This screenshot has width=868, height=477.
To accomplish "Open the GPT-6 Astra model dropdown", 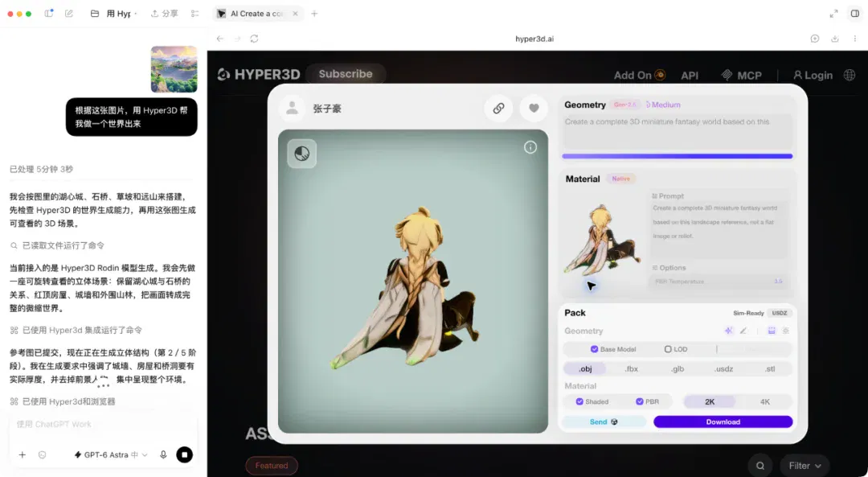I will click(x=111, y=454).
